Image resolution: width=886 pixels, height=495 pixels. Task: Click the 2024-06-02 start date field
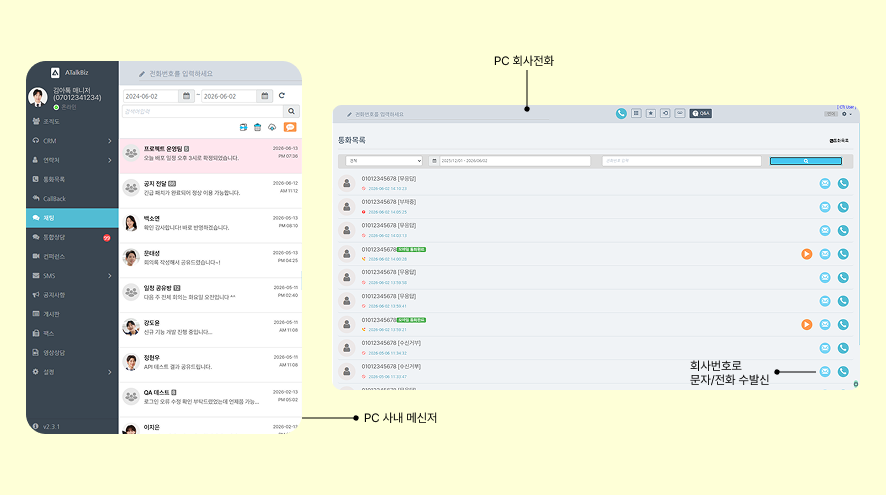tap(151, 96)
